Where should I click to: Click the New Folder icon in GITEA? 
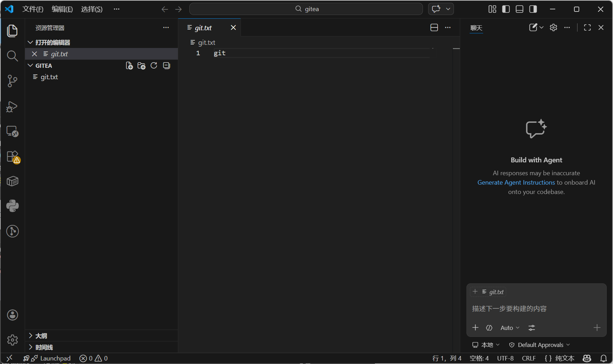pos(141,66)
